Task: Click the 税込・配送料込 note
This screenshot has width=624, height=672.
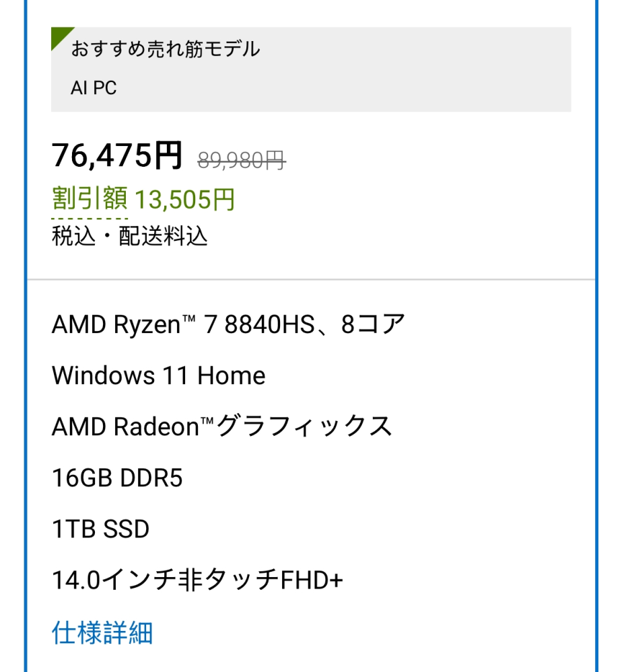Action: (x=130, y=237)
